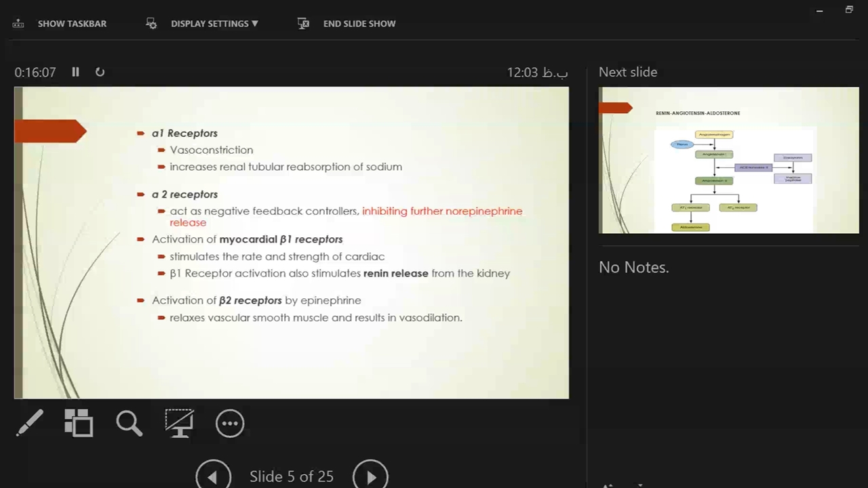This screenshot has width=868, height=488.
Task: Pause the presentation timer
Action: point(76,72)
